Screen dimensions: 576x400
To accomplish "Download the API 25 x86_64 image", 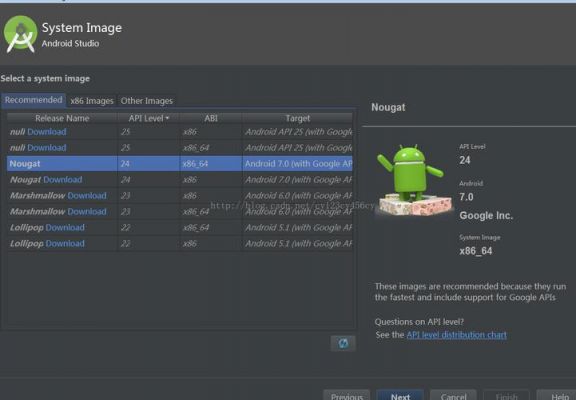I will 47,148.
